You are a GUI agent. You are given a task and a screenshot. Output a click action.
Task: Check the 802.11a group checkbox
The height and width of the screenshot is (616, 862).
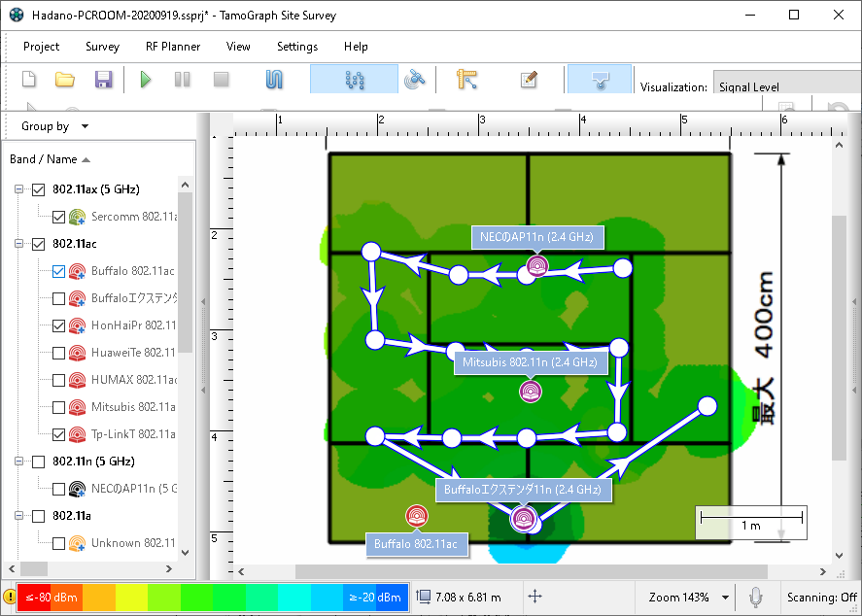tap(38, 516)
